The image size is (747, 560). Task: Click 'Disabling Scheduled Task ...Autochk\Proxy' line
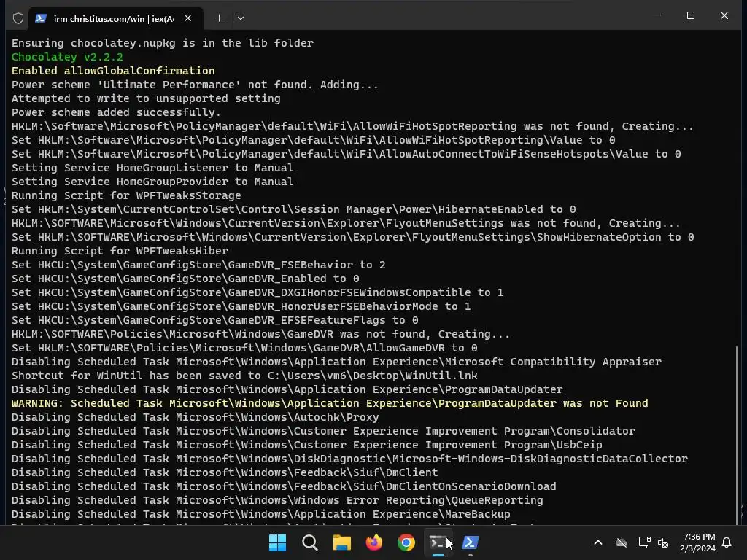[196, 417]
